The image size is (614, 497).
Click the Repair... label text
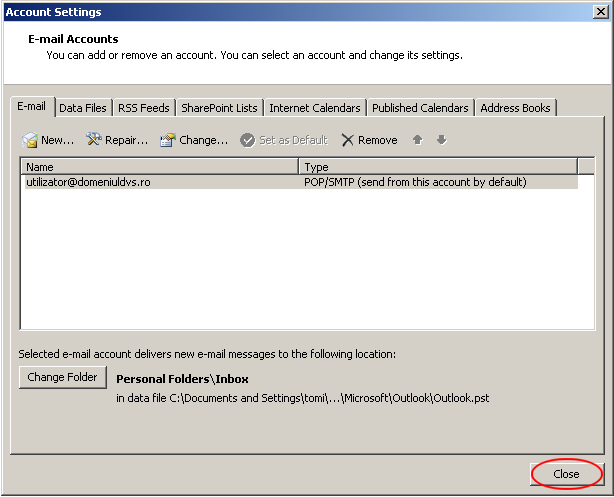coord(126,140)
